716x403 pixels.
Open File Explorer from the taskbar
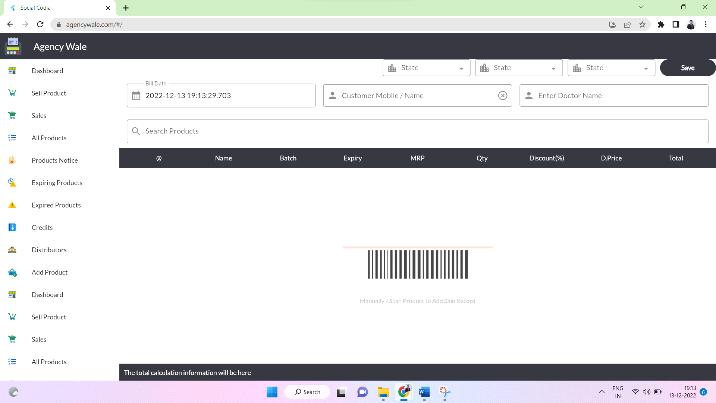(383, 392)
